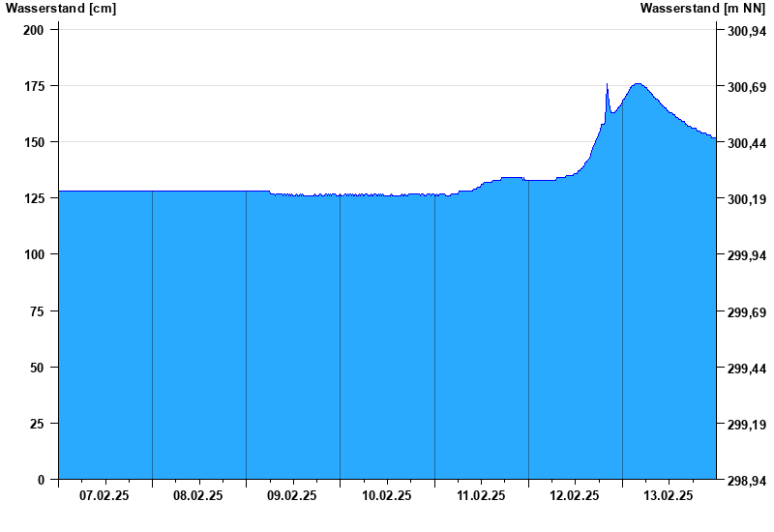Click the 300,94 right axis label

point(747,31)
